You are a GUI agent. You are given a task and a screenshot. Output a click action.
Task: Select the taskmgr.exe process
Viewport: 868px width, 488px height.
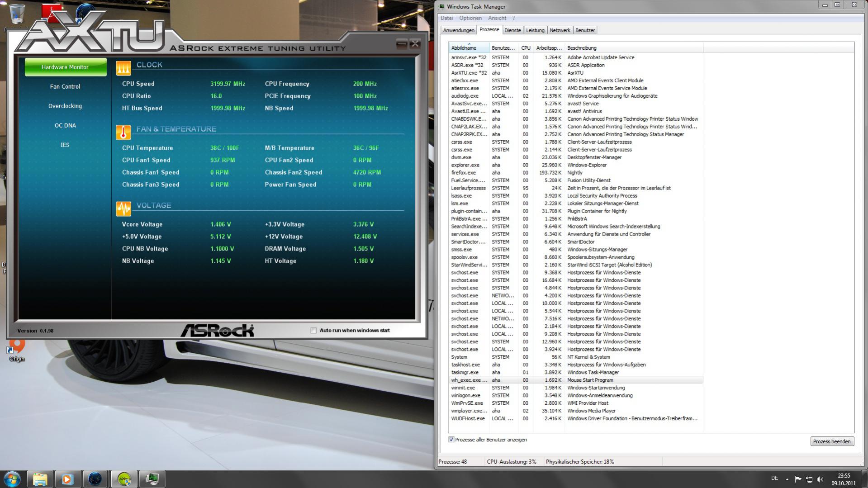point(576,373)
